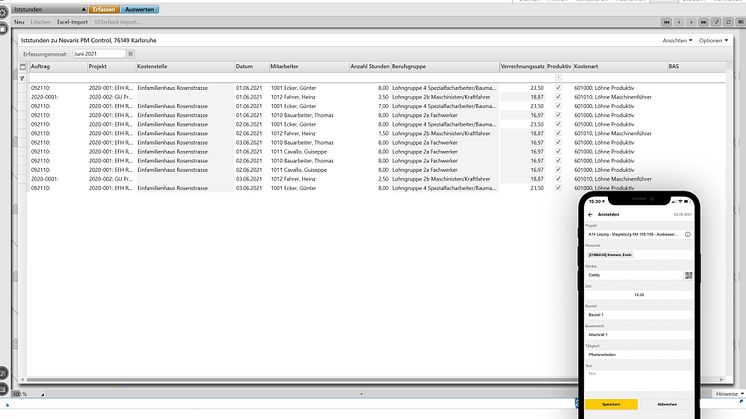Click the Erfassungsmonat date field
Viewport: 746px width, 419px height.
pos(97,54)
